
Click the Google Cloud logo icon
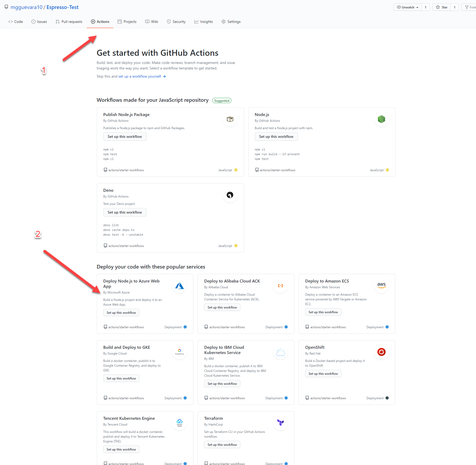click(180, 352)
